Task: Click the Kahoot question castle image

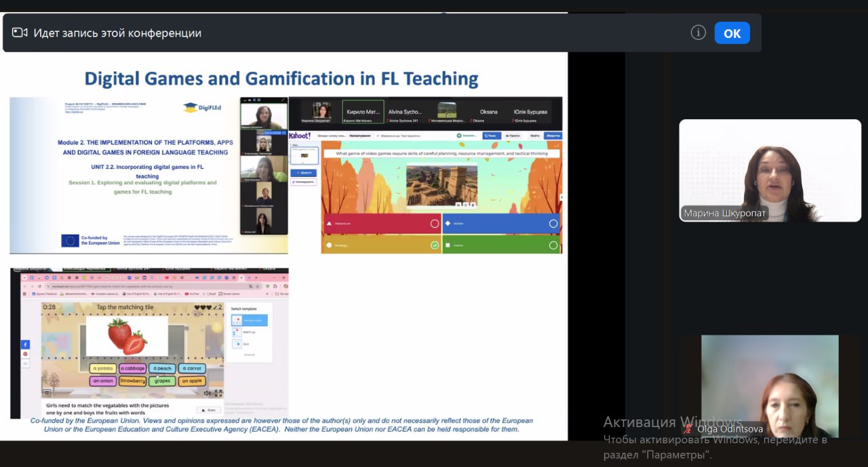Action: tap(441, 185)
